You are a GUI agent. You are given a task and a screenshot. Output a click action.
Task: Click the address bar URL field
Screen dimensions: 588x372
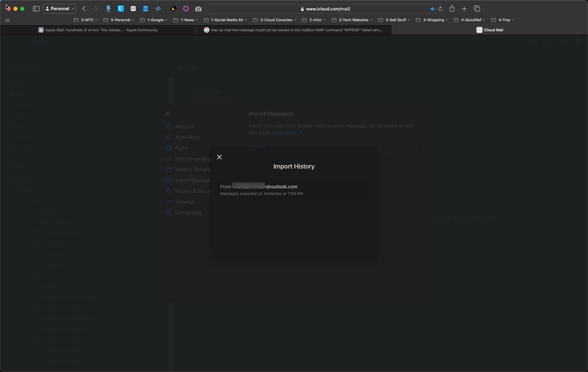[325, 9]
